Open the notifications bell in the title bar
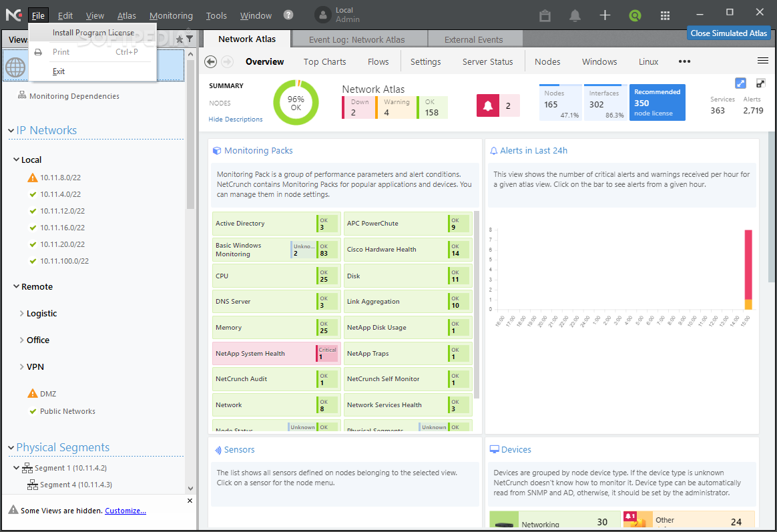This screenshot has width=777, height=532. [575, 15]
